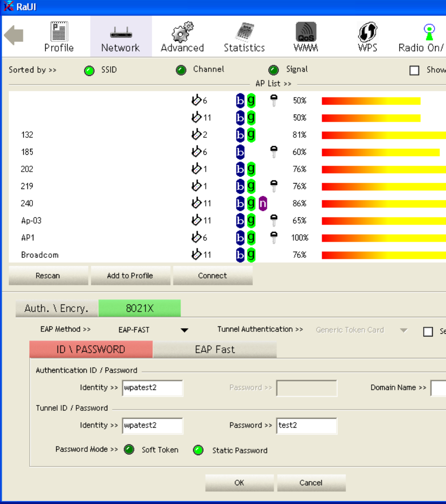446x504 pixels.
Task: Click the 81% signal value
Action: tap(299, 135)
